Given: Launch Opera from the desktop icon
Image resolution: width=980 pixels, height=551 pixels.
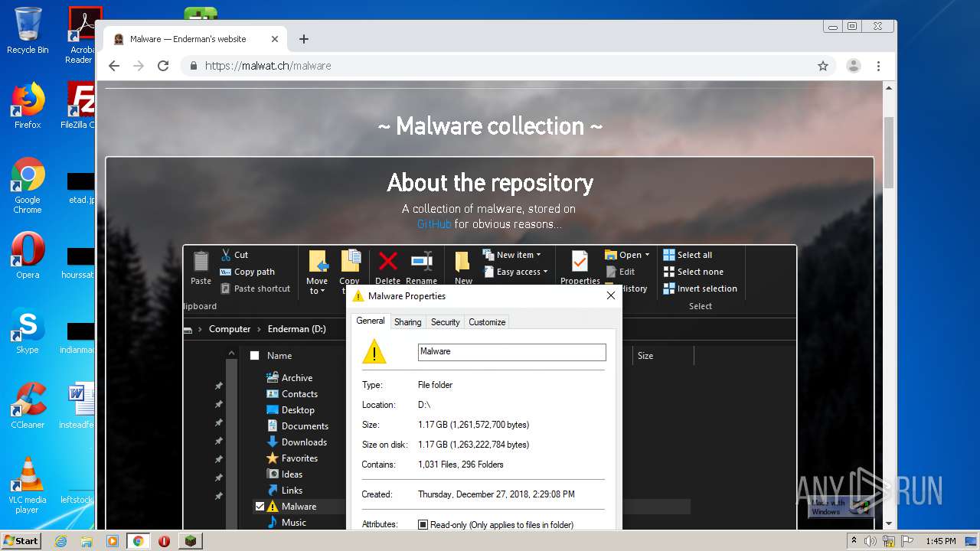Looking at the screenshot, I should coord(28,255).
